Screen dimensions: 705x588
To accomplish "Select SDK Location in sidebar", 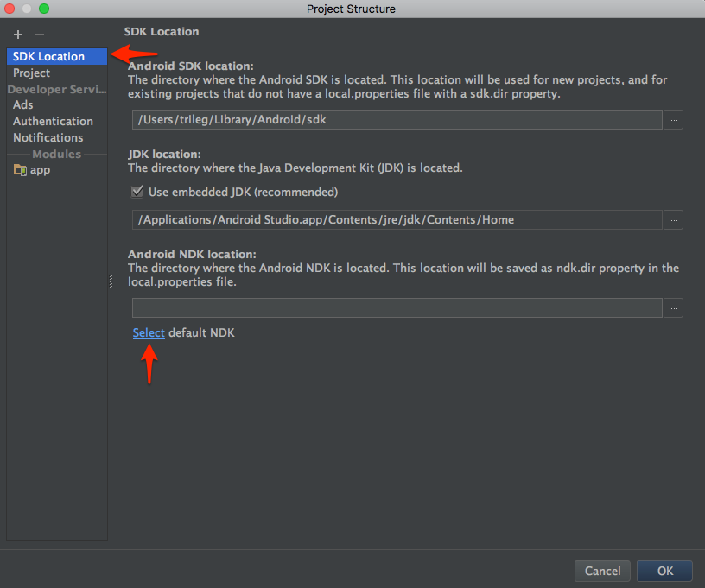I will (x=57, y=57).
